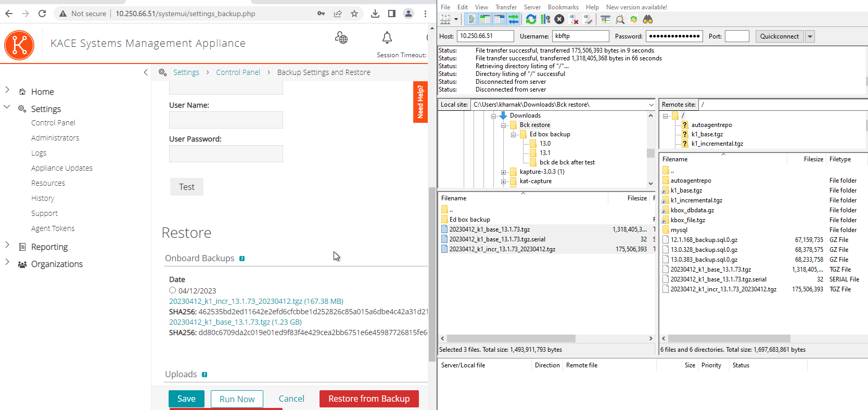
Task: Expand the Reporting section in KACE sidebar
Action: click(x=7, y=245)
